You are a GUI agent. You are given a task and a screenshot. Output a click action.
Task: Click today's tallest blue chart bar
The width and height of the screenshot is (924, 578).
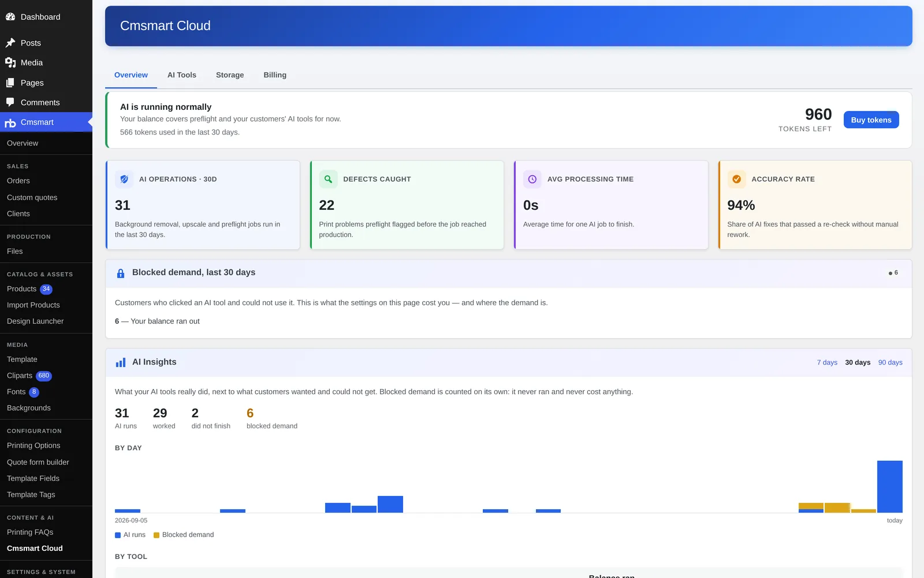[889, 487]
